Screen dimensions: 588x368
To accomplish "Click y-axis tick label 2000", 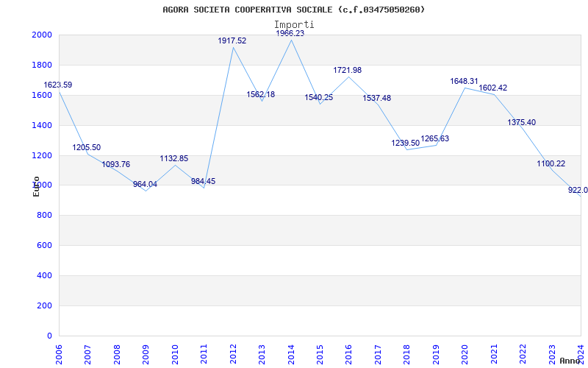I will pos(43,35).
